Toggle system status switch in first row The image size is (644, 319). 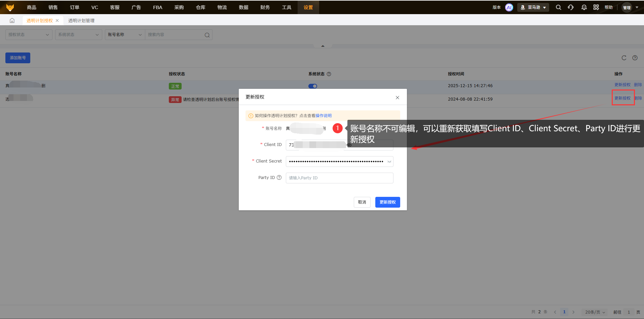click(x=313, y=86)
